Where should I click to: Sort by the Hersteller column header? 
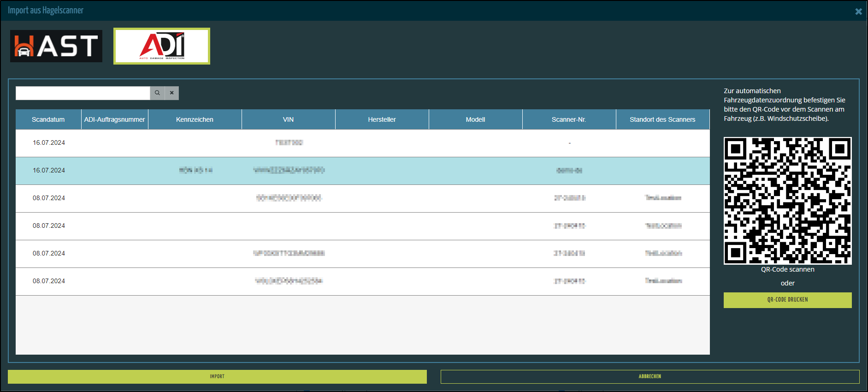(382, 119)
